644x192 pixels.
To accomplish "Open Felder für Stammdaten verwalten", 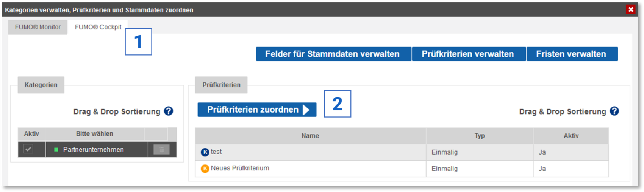I will click(333, 54).
